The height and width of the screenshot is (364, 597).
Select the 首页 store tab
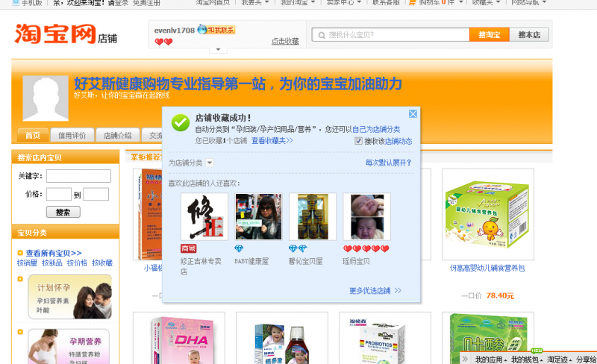point(33,135)
